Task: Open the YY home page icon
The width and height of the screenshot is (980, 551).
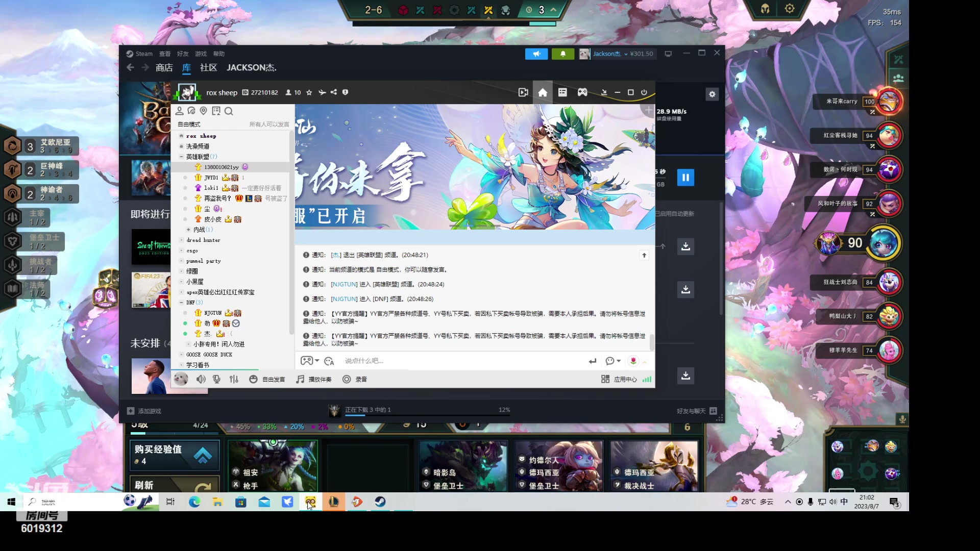Action: point(543,92)
